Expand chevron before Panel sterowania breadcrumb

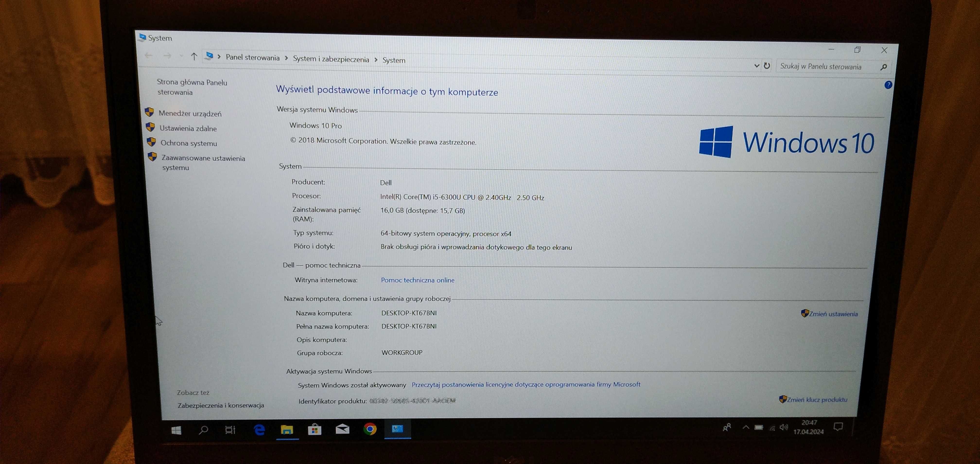(219, 57)
